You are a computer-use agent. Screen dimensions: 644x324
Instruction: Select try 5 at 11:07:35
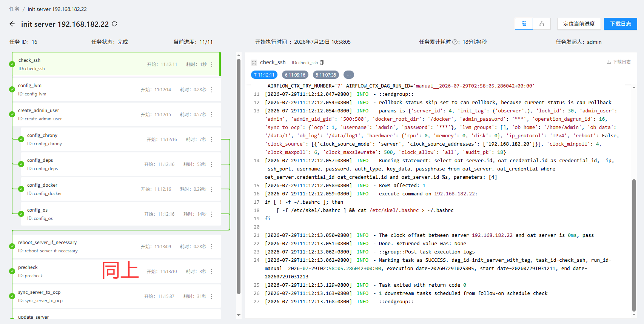326,75
